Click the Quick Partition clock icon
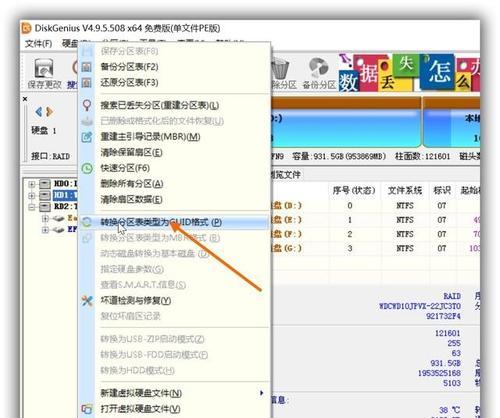 (87, 168)
